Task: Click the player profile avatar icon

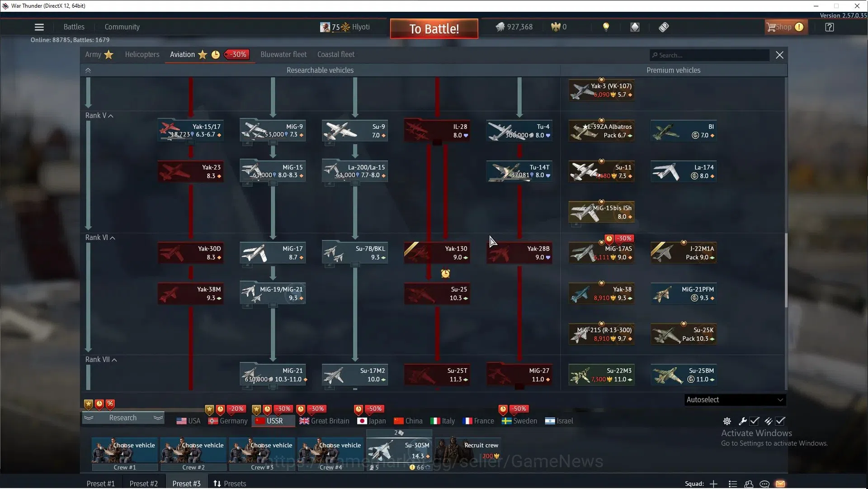Action: [x=325, y=27]
